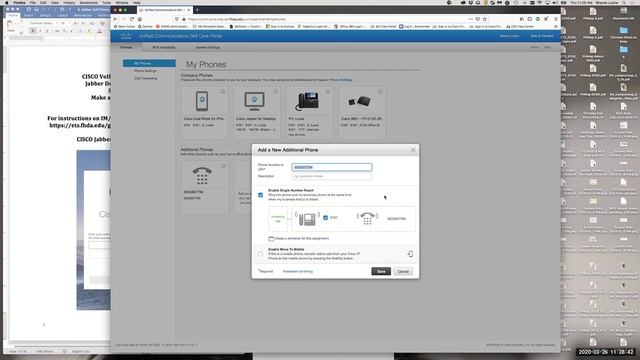Open Call Forwarding in left sidebar
The image size is (640, 360).
tap(146, 78)
